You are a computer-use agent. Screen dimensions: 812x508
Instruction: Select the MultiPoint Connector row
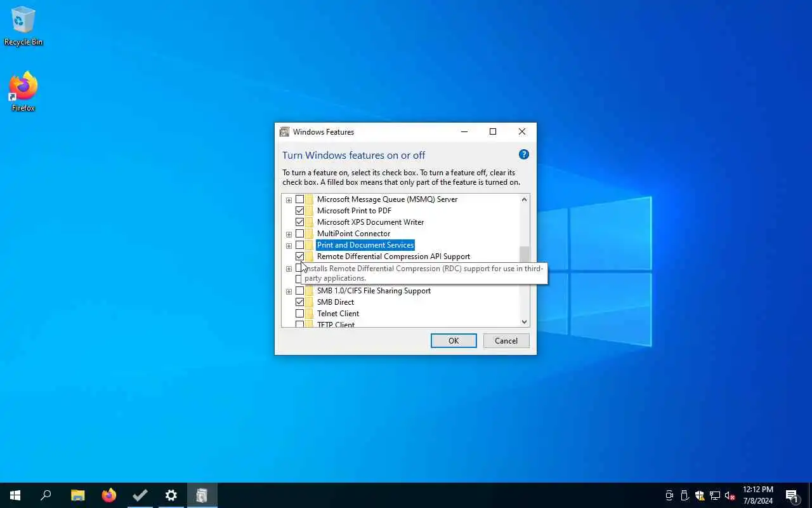353,234
